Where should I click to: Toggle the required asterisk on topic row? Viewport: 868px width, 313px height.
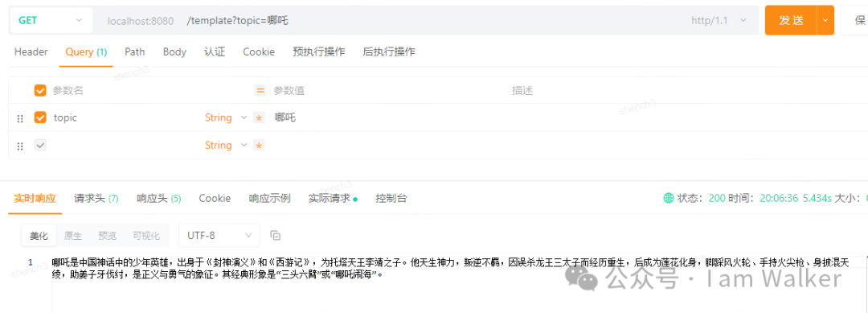coord(259,118)
